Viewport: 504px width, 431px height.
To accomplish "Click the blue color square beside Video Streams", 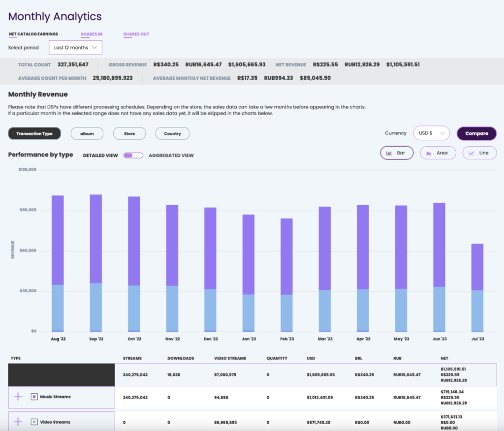I will (33, 422).
